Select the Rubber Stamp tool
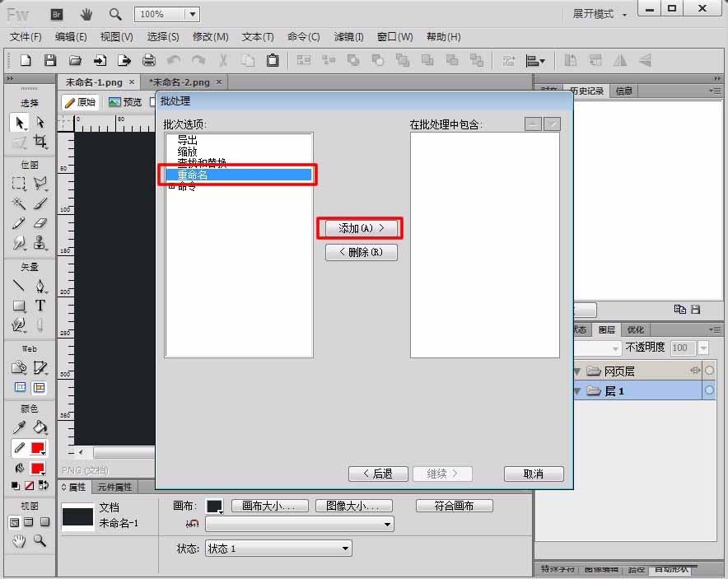The width and height of the screenshot is (728, 579). [x=38, y=242]
